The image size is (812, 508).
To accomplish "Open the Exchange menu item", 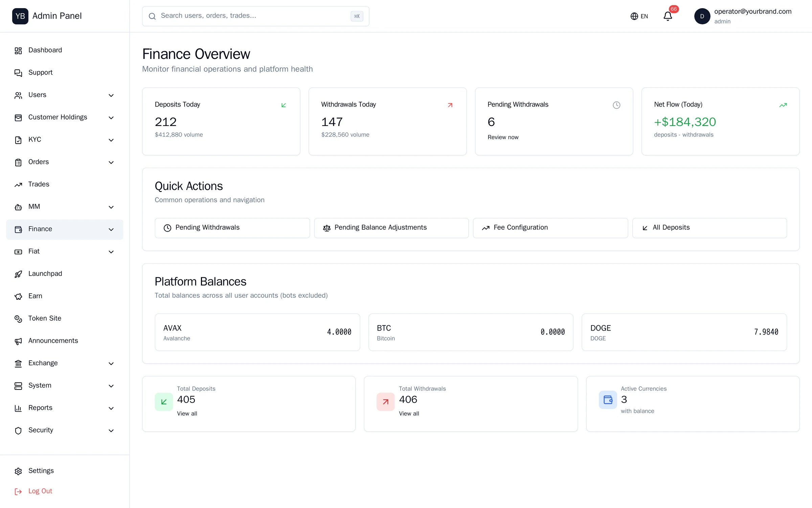I will [x=65, y=363].
